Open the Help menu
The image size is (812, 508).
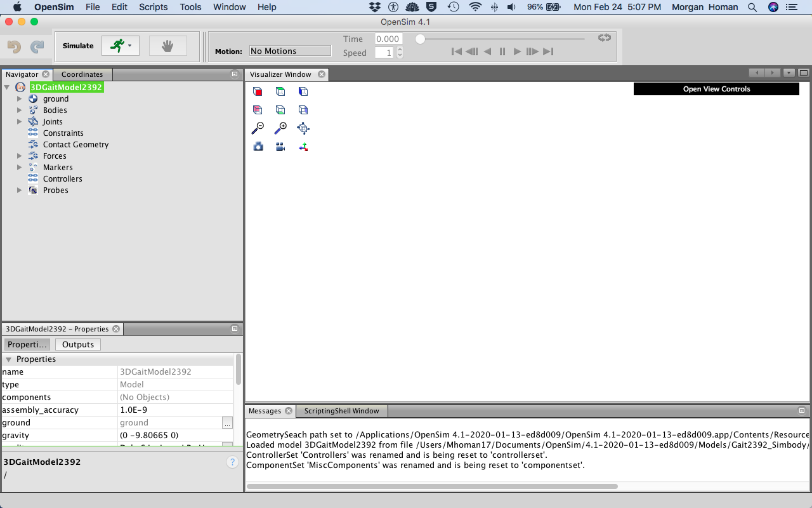click(x=267, y=7)
